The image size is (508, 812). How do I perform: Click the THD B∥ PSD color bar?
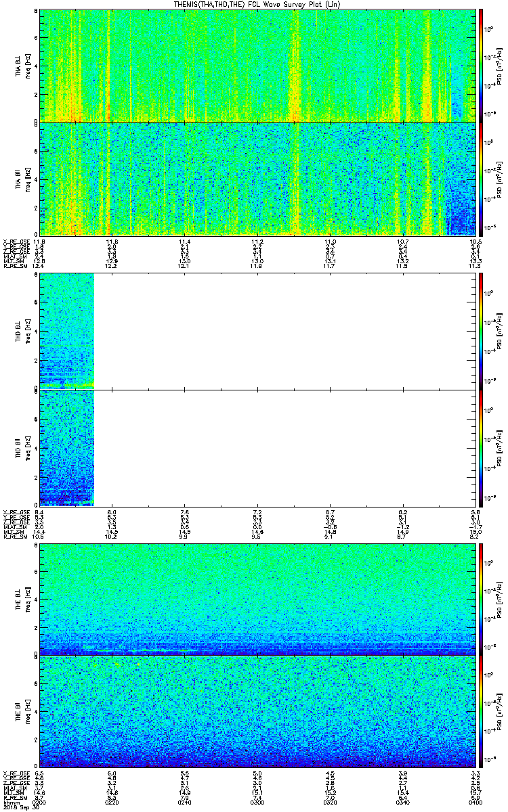pos(482,447)
